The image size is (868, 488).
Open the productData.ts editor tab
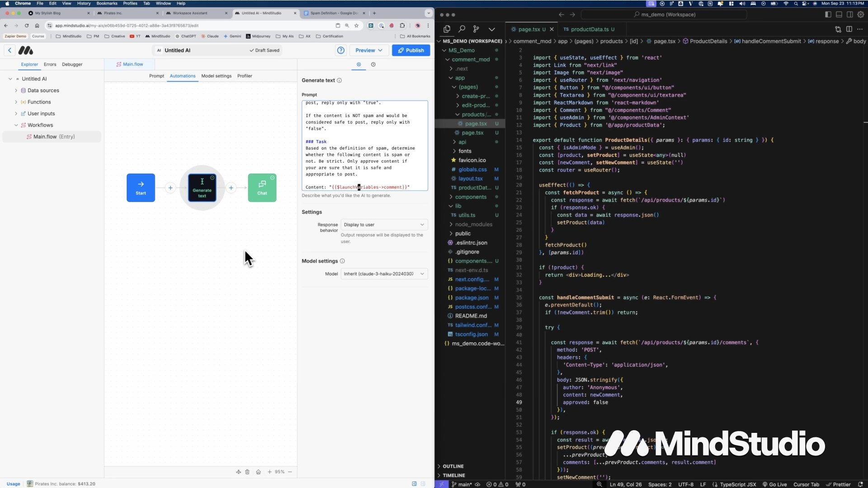(589, 29)
